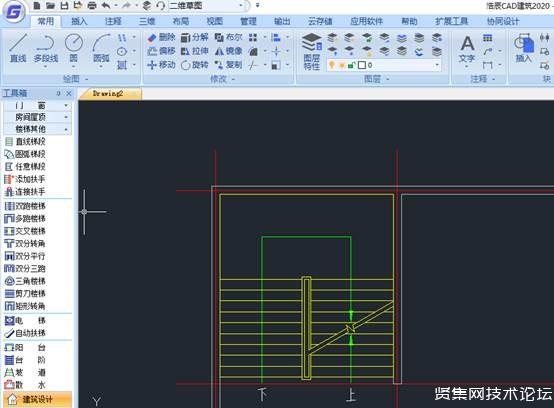Image resolution: width=554 pixels, height=408 pixels.
Task: Select the 电梯 elevator tool
Action: click(25, 320)
